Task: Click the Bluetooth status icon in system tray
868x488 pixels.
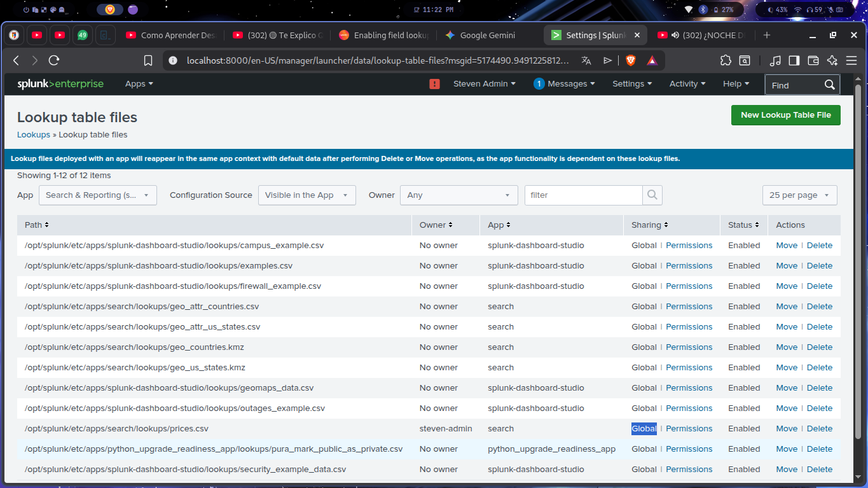Action: pos(703,10)
